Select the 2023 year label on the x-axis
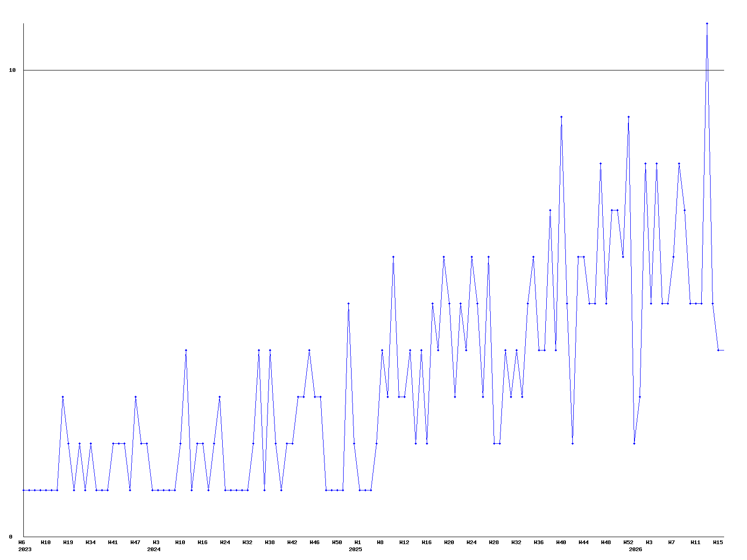The height and width of the screenshot is (560, 747). coord(25,549)
